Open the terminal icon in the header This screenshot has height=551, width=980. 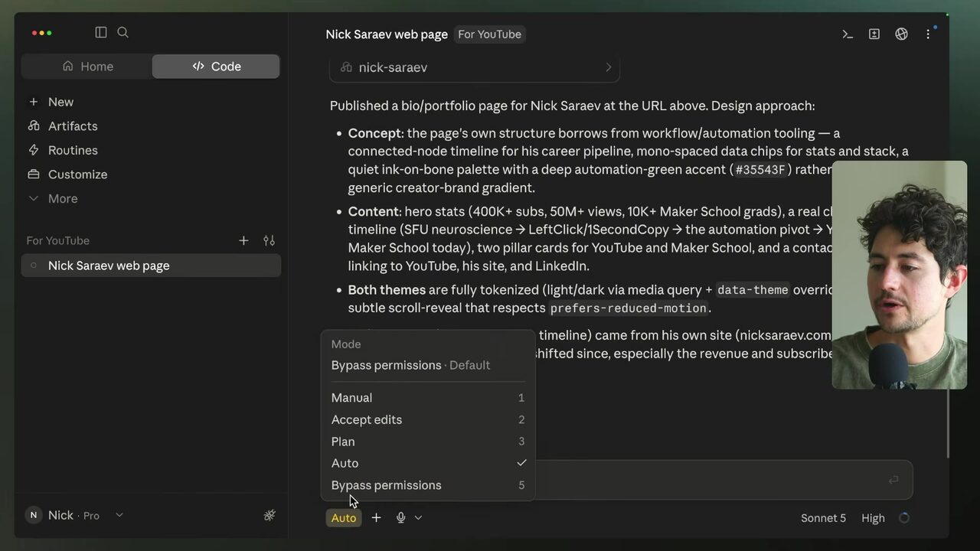point(848,34)
